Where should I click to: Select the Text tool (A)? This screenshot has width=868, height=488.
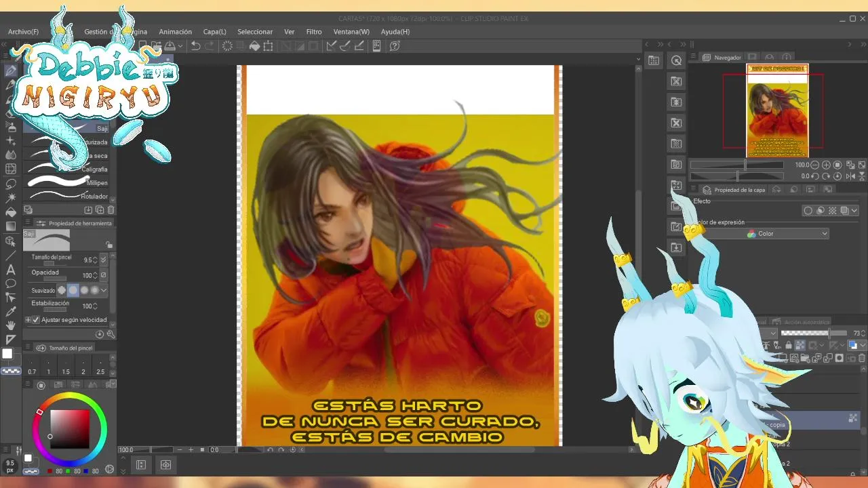coord(11,269)
